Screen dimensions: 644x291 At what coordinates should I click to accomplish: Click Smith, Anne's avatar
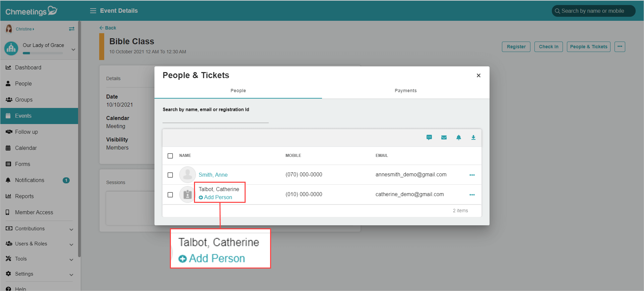(x=188, y=175)
